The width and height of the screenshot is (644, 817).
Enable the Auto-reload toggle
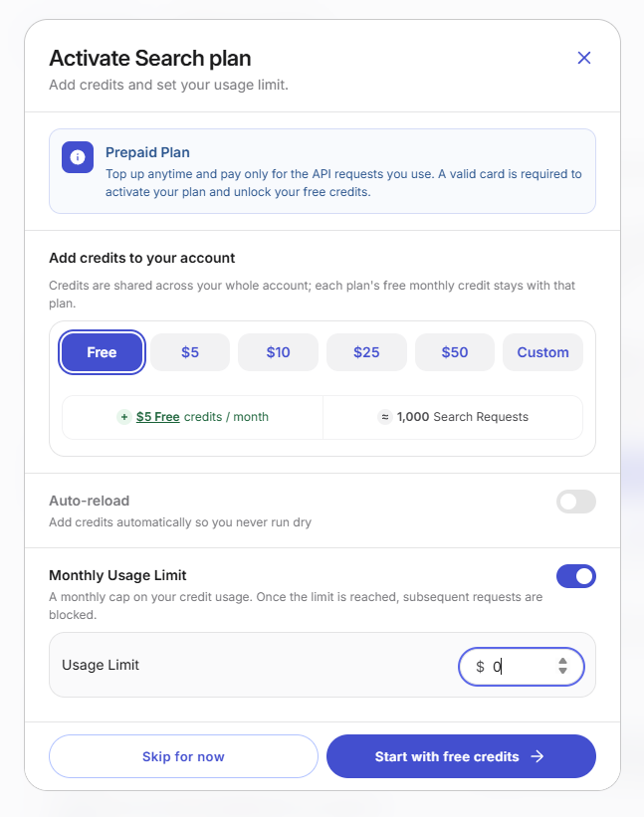(x=575, y=502)
